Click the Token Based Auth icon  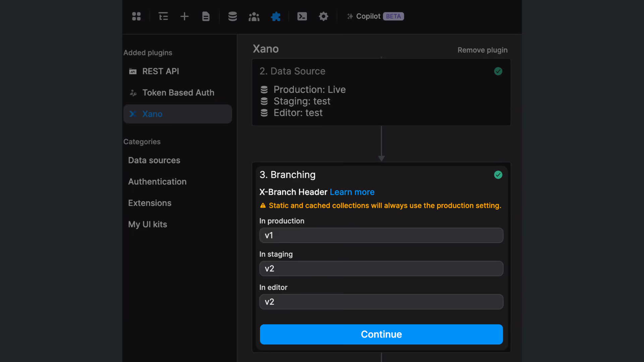pyautogui.click(x=133, y=93)
